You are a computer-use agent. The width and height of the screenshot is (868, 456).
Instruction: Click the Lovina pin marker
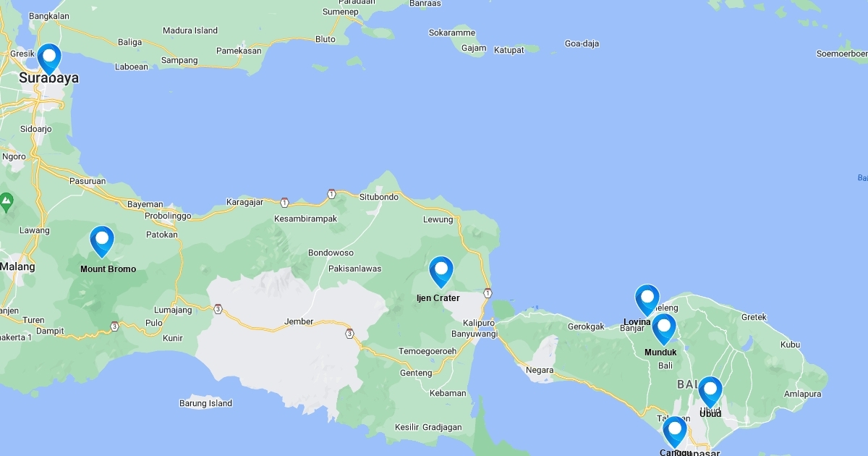pyautogui.click(x=647, y=300)
